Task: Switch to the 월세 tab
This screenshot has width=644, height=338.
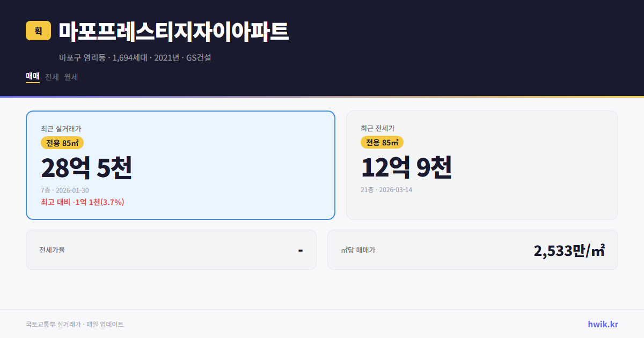Action: tap(71, 77)
